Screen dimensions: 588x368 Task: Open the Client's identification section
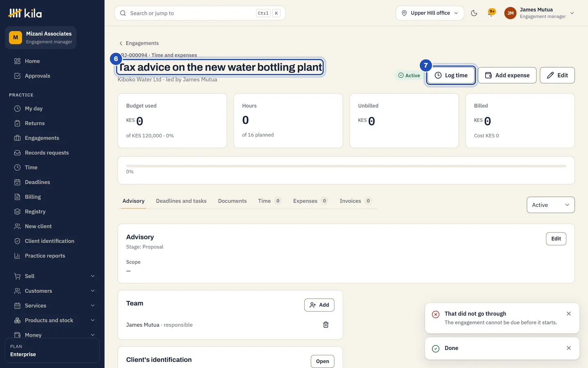pos(322,361)
